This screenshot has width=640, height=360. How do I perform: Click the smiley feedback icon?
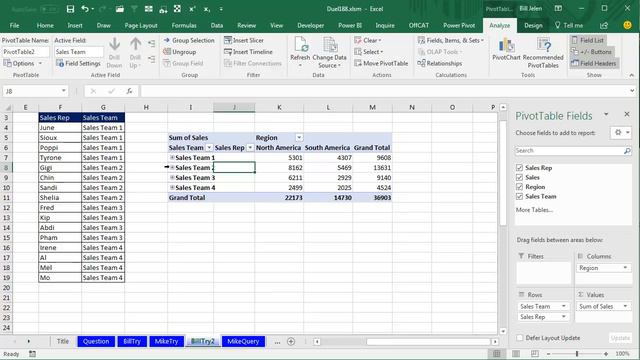tap(628, 25)
